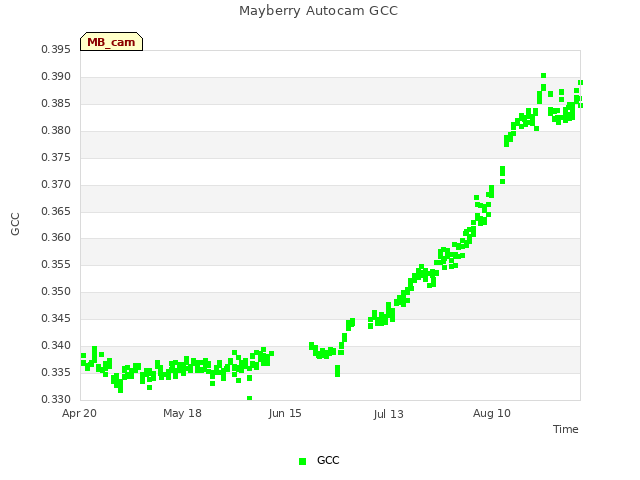Click the y-axis value 0.375
This screenshot has height=480, width=640.
pyautogui.click(x=56, y=157)
